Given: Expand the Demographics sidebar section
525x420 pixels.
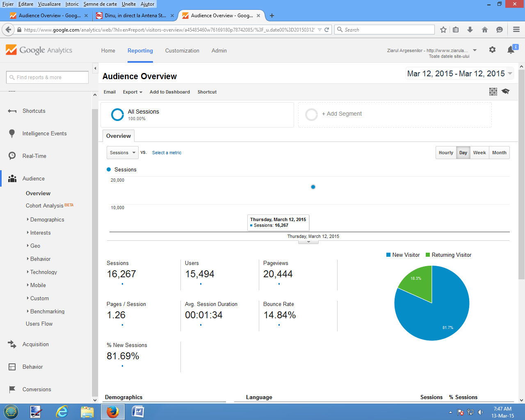Looking at the screenshot, I should (47, 219).
